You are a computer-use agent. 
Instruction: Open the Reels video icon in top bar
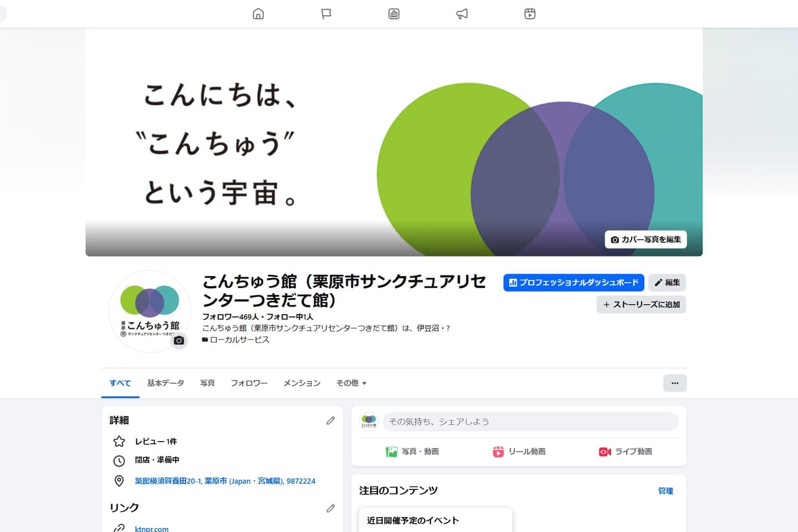click(x=530, y=14)
